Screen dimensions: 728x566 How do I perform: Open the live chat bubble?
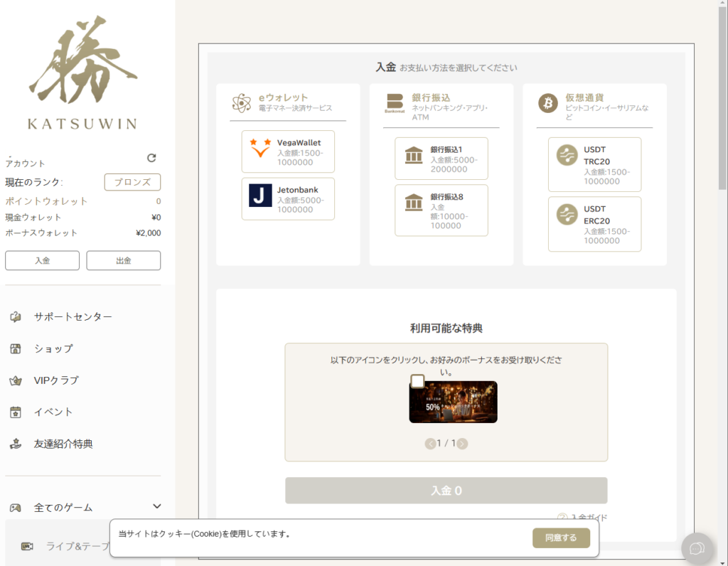(x=697, y=548)
